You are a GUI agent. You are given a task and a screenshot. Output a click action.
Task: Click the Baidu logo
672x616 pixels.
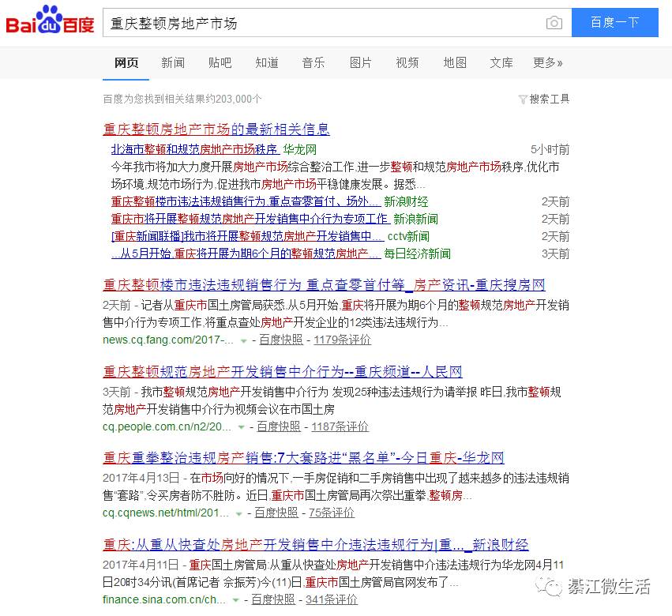click(x=50, y=21)
